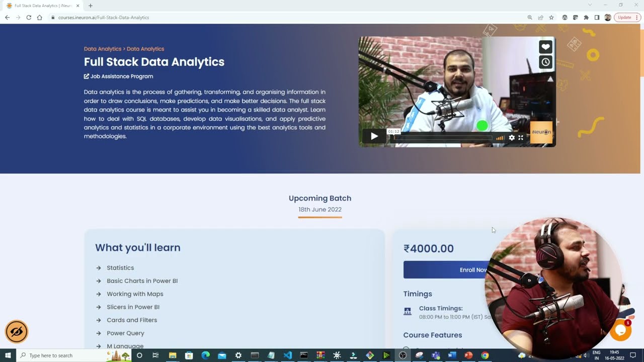This screenshot has height=362, width=644.
Task: Click 'Basic Charts in Power BI' item
Action: [142, 281]
